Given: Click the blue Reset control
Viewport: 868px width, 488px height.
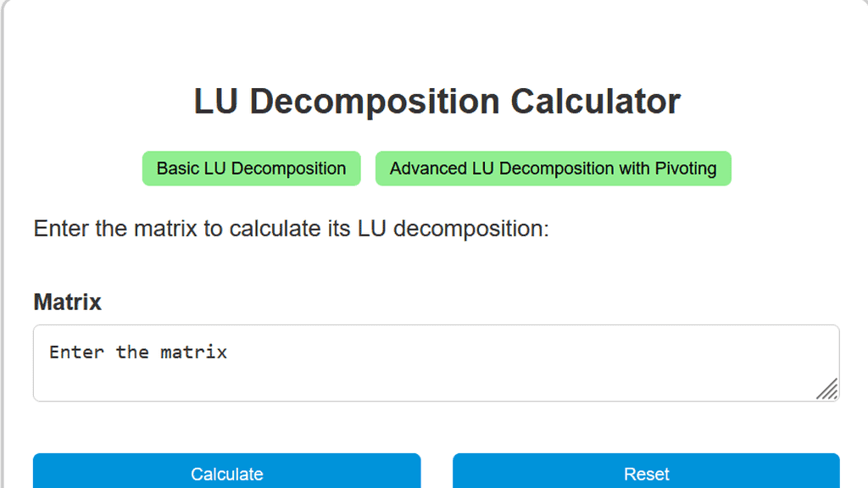Looking at the screenshot, I should 647,474.
